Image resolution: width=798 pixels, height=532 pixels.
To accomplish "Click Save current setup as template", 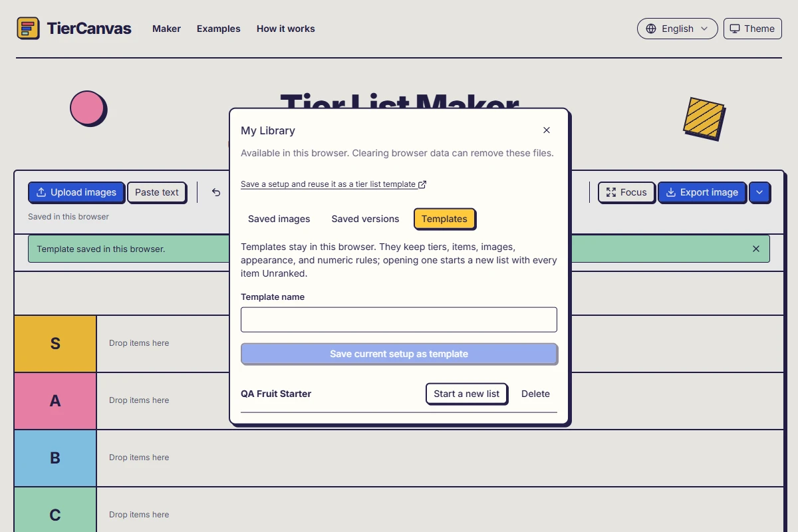I will tap(399, 354).
